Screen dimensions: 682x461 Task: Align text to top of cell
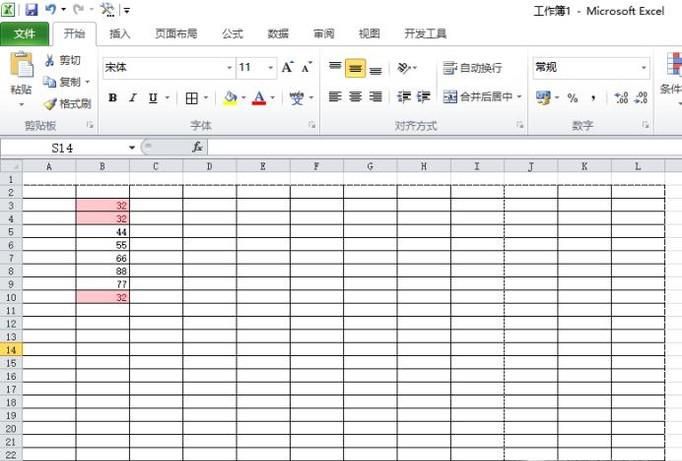point(335,67)
